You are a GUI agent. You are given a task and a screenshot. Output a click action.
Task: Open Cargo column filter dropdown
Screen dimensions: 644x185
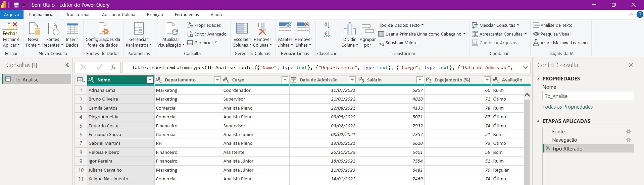coord(285,80)
